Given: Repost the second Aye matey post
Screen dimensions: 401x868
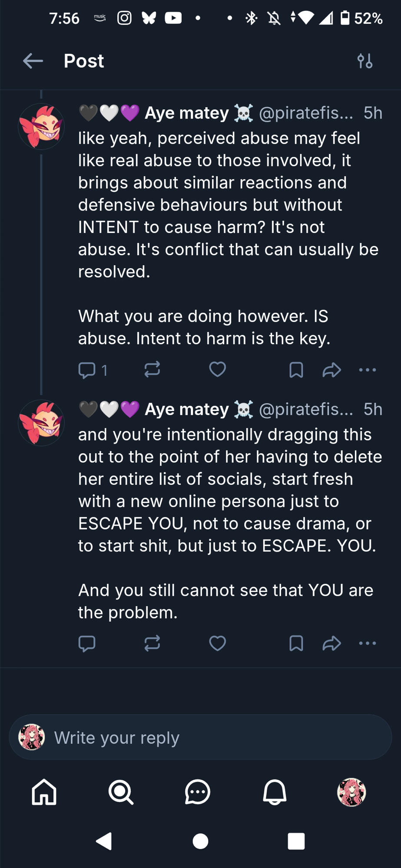Looking at the screenshot, I should (152, 644).
